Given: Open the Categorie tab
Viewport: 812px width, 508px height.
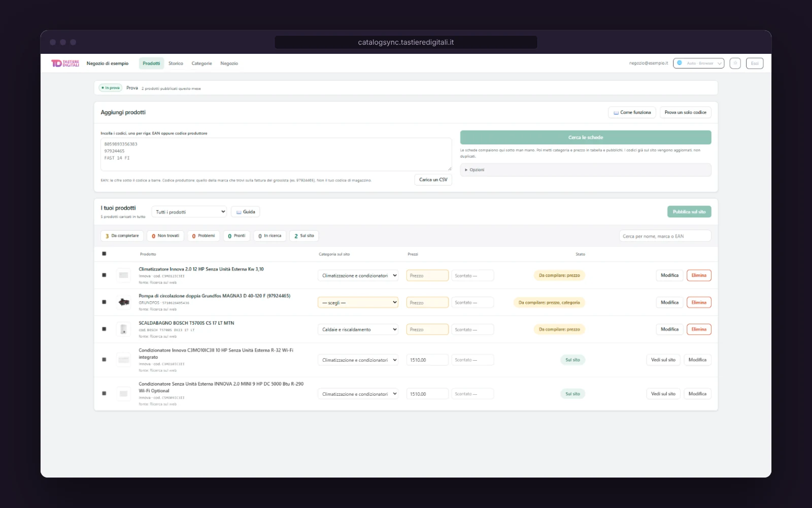Looking at the screenshot, I should tap(201, 63).
